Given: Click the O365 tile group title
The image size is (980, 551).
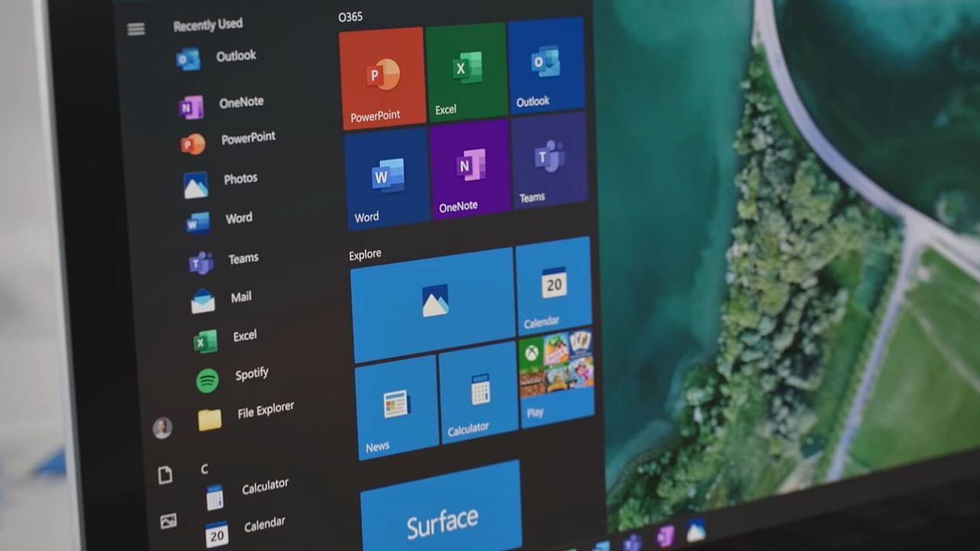Looking at the screenshot, I should (x=351, y=16).
